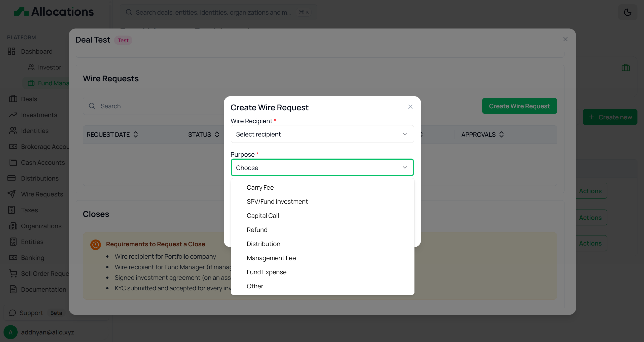Sort by Approvals column arrows
644x342 pixels.
coord(501,134)
